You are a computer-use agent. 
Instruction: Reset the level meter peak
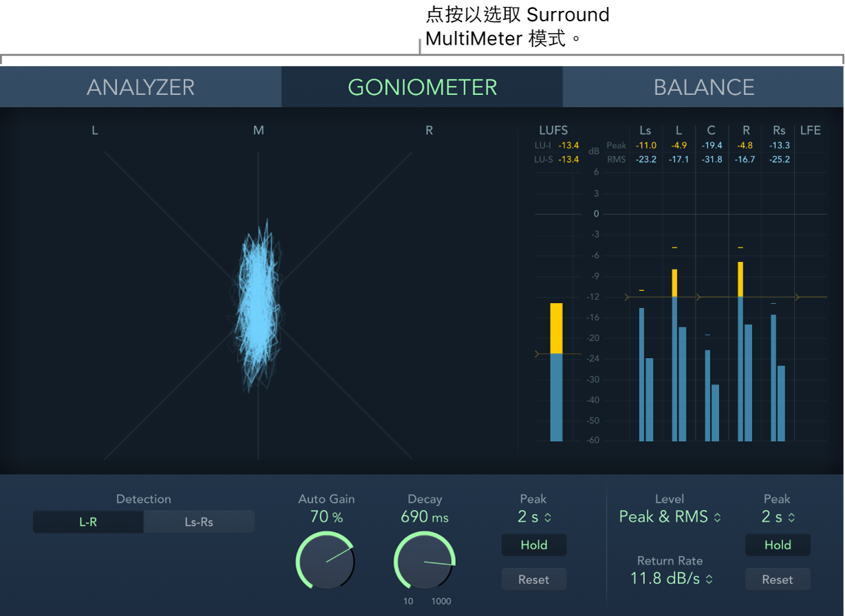pos(778,580)
